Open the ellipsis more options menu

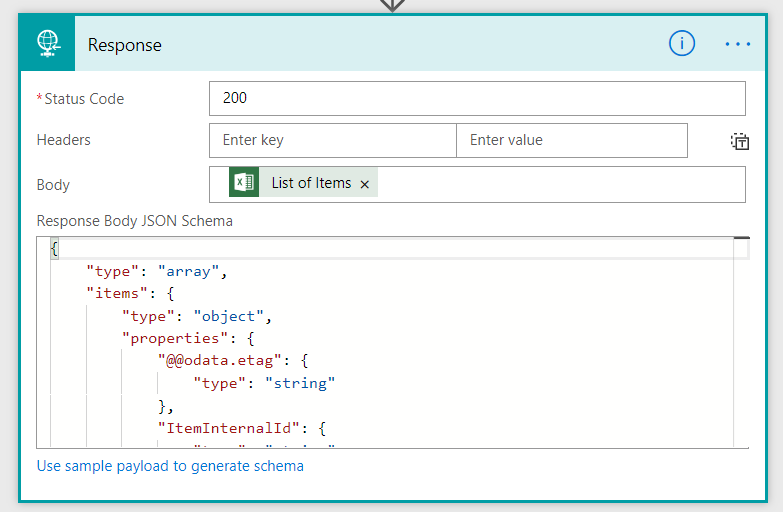pyautogui.click(x=738, y=44)
